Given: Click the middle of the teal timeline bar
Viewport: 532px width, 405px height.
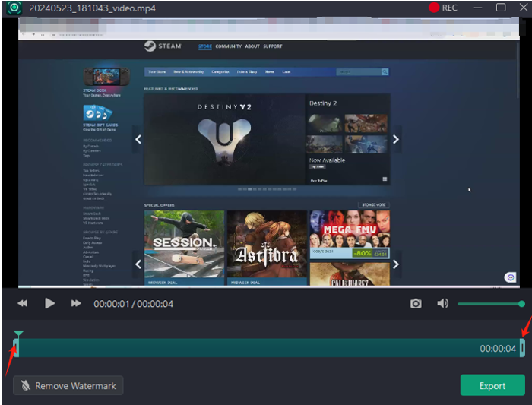Looking at the screenshot, I should click(x=269, y=348).
